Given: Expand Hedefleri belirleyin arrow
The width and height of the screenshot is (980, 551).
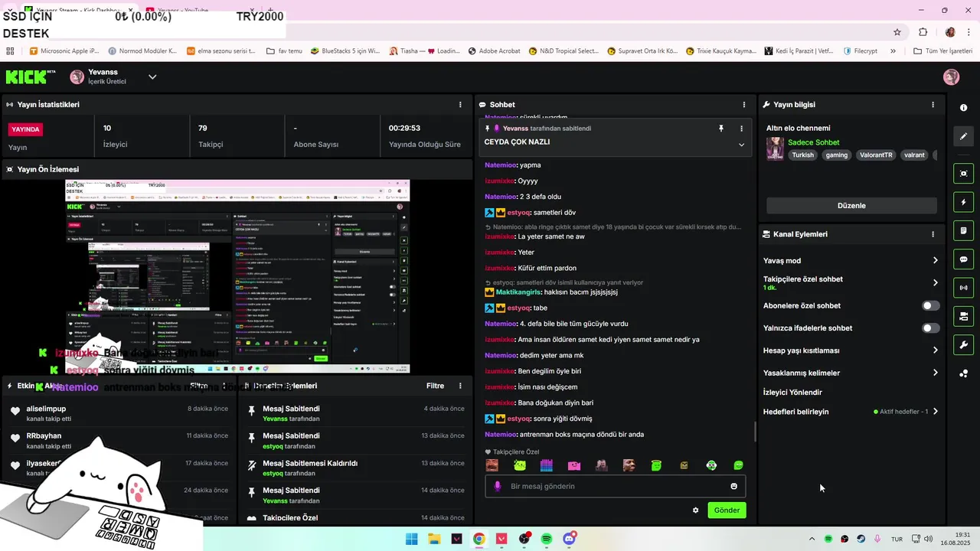Looking at the screenshot, I should [935, 412].
